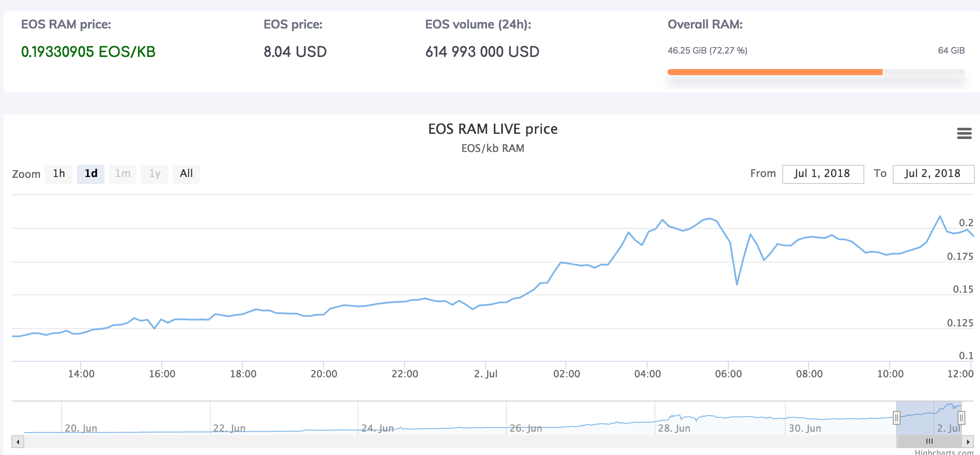Click the navigator scrollbar right arrow
980x455 pixels.
(x=968, y=442)
